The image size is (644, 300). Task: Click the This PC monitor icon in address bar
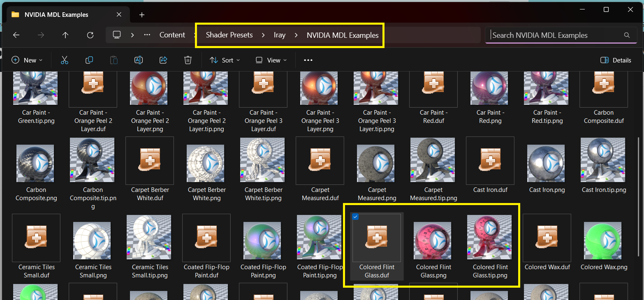[x=117, y=35]
